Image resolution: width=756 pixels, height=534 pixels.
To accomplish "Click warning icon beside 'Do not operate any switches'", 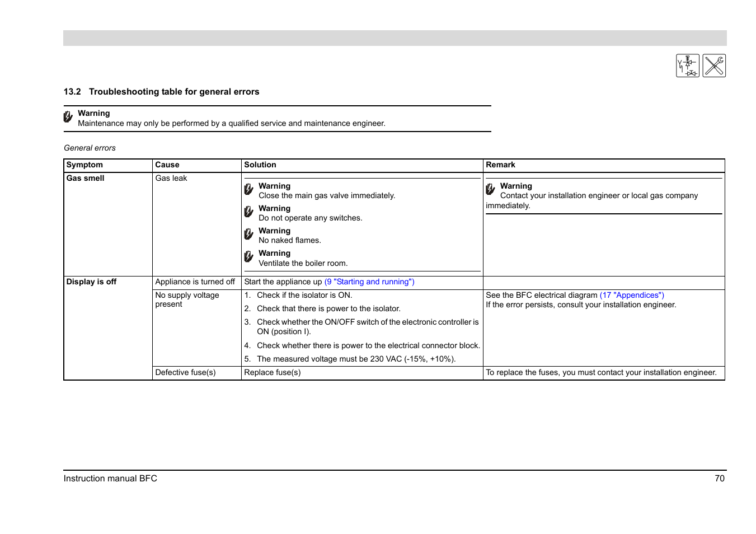I will (x=249, y=212).
